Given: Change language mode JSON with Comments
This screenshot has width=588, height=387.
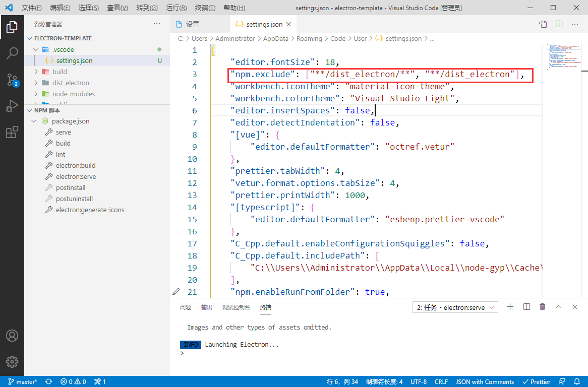Looking at the screenshot, I should tap(485, 382).
